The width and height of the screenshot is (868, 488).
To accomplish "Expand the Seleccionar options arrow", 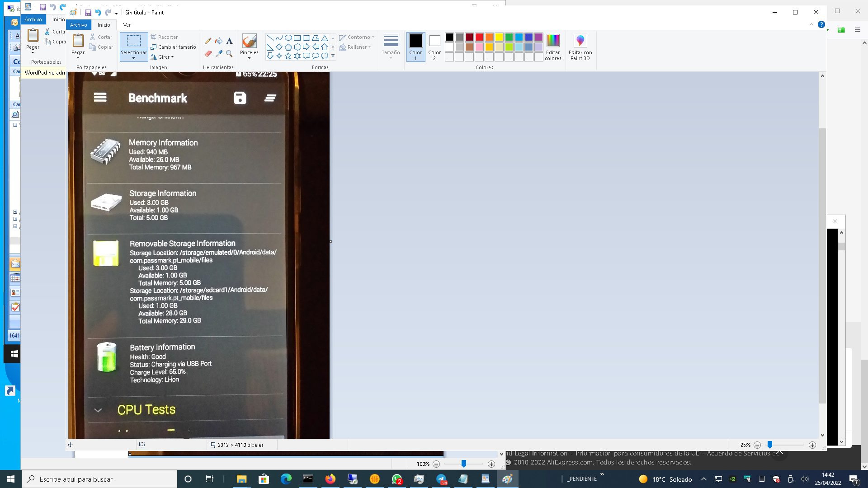I will click(134, 58).
